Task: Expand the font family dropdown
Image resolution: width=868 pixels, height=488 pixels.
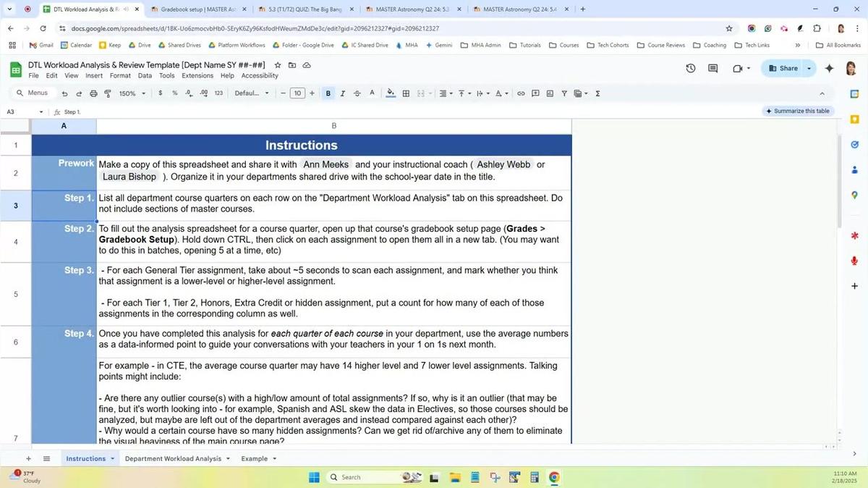Action: (x=252, y=93)
